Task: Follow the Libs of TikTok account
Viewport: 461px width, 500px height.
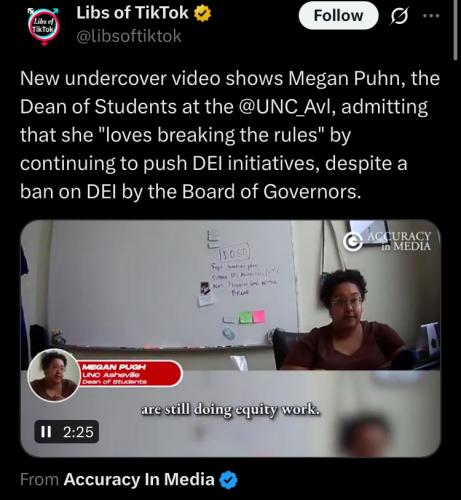Action: (338, 16)
